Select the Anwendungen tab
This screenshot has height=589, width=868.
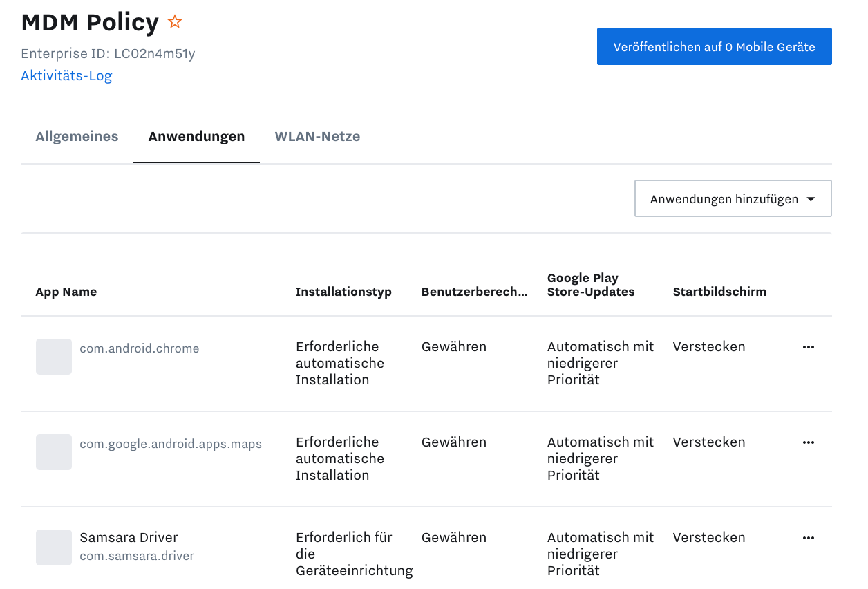(x=196, y=137)
